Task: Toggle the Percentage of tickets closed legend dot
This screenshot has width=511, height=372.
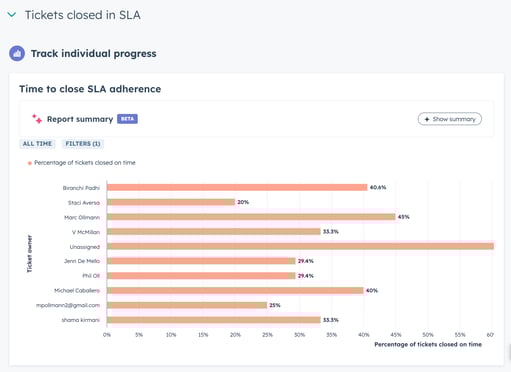Action: pyautogui.click(x=30, y=163)
